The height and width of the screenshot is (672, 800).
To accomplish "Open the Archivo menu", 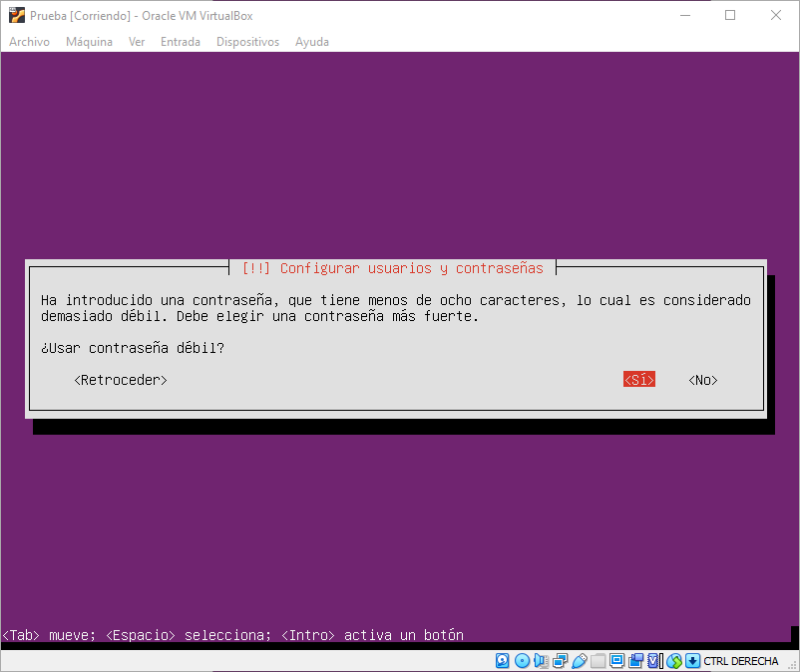I will [29, 42].
